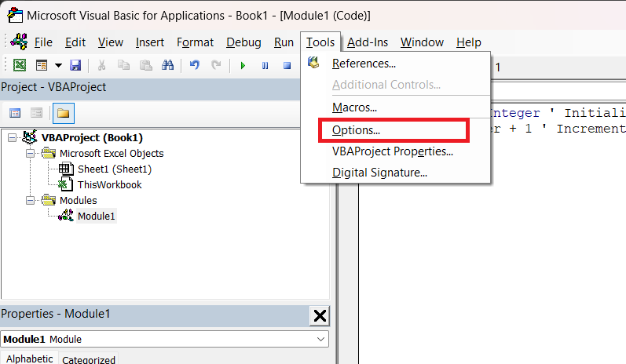Click the Save floppy disk icon

pos(75,65)
